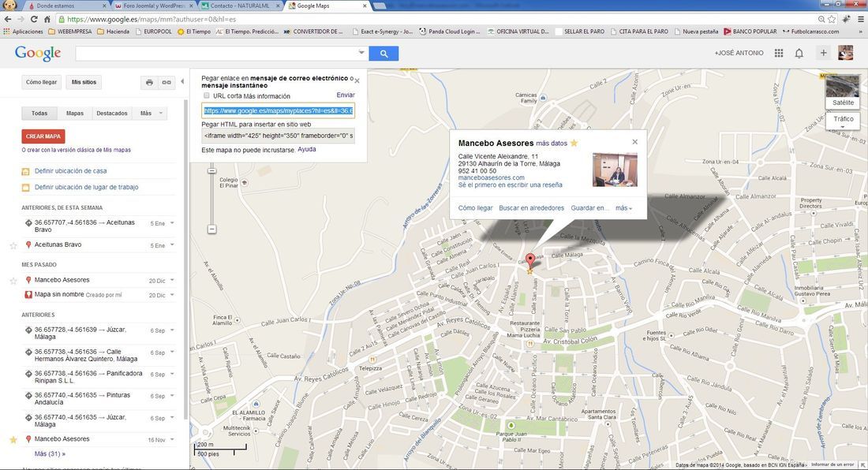Click the link chain icon in sidebar
Viewport: 868px width, 470px height.
click(166, 82)
